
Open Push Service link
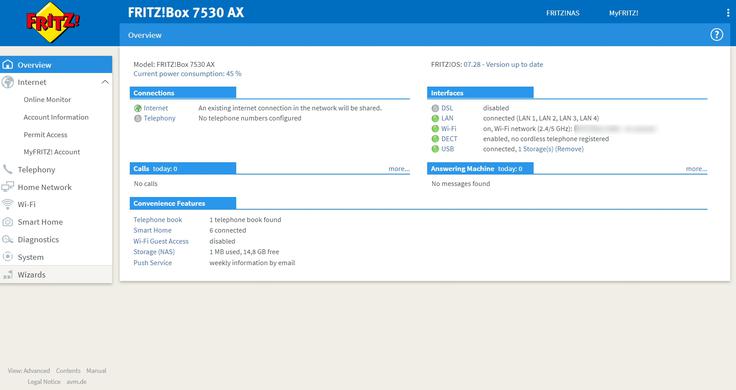[153, 263]
